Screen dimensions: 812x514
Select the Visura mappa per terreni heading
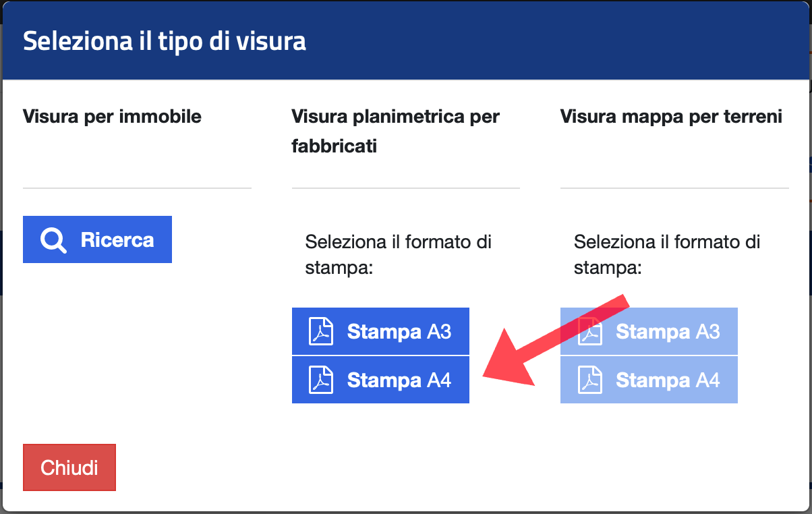tap(671, 117)
